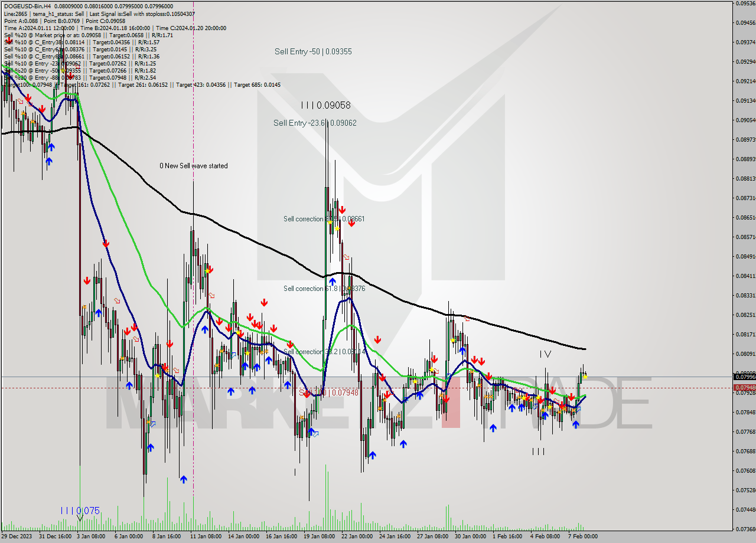Click '19 Jan 08:00' on time axis
Image resolution: width=756 pixels, height=543 pixels.
pyautogui.click(x=320, y=537)
